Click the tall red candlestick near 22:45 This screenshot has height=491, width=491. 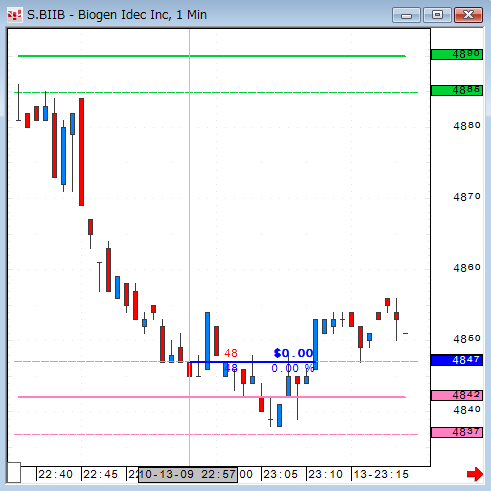[x=81, y=152]
